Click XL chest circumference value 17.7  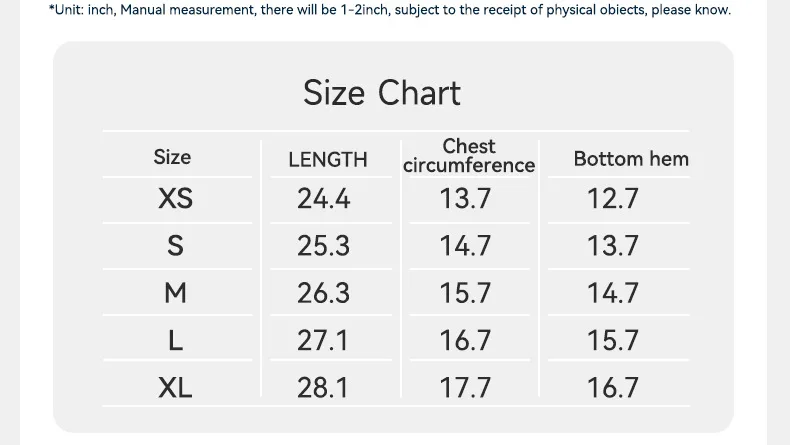click(x=466, y=387)
